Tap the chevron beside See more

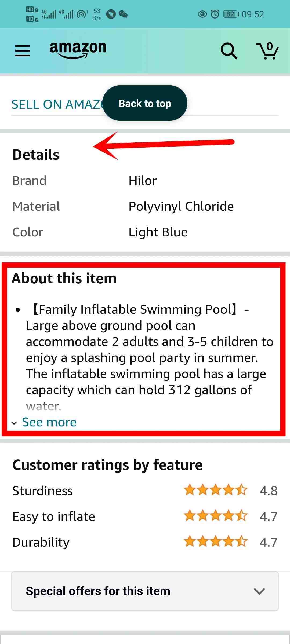[14, 423]
